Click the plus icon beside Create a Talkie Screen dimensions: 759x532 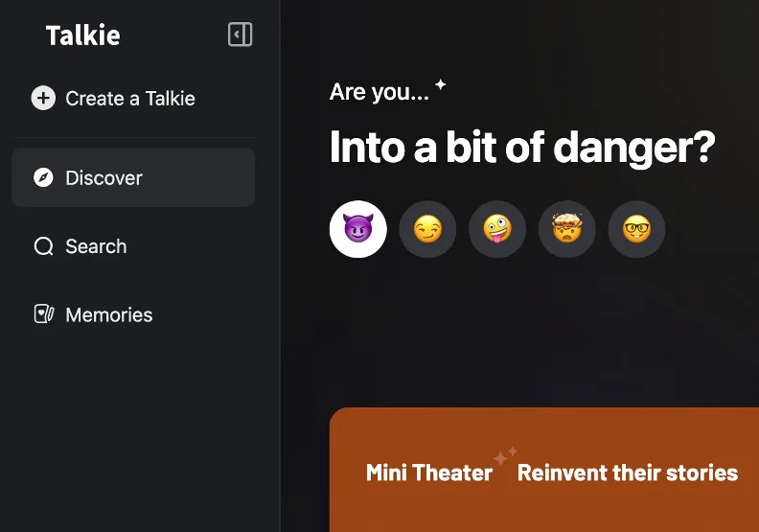(x=43, y=98)
